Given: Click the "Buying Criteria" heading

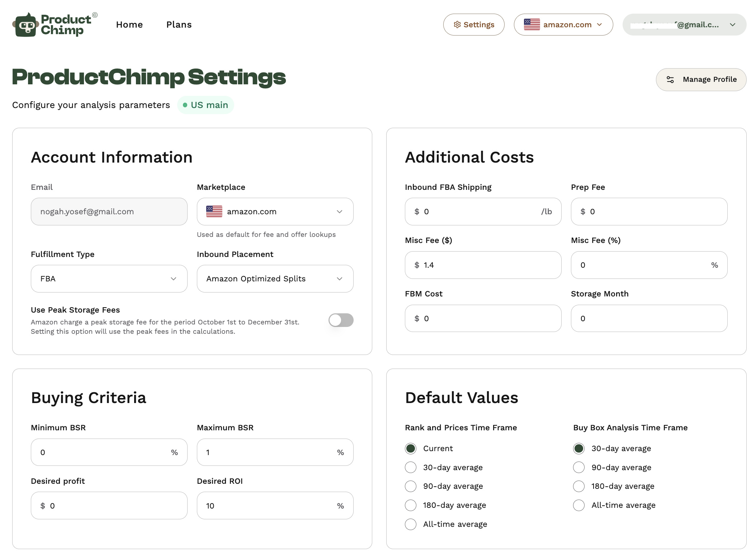Looking at the screenshot, I should pos(89,398).
